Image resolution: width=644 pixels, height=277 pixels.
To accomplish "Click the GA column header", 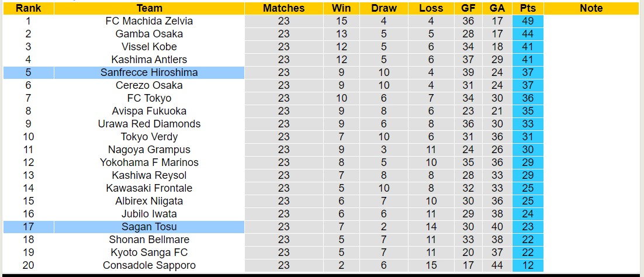I will coord(497,8).
